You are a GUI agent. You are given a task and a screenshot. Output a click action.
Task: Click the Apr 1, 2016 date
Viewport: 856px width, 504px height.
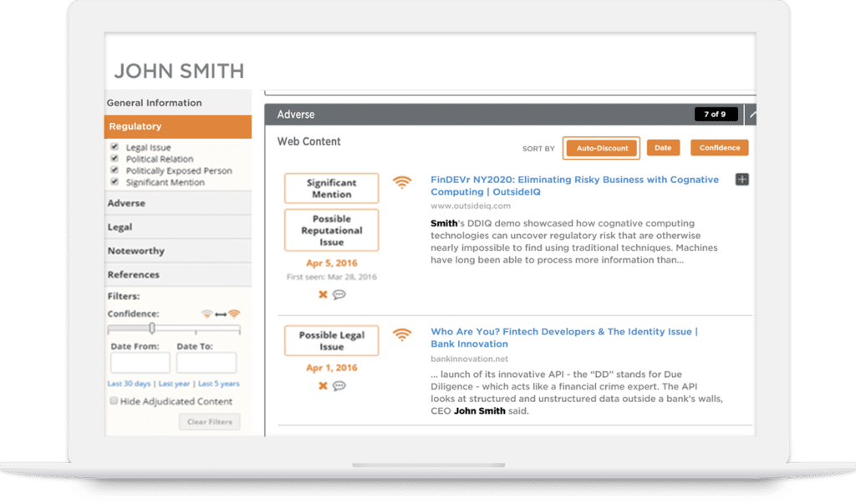331,368
